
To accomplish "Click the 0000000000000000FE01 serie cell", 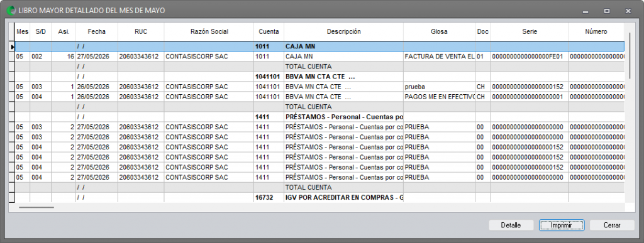I will tap(530, 57).
